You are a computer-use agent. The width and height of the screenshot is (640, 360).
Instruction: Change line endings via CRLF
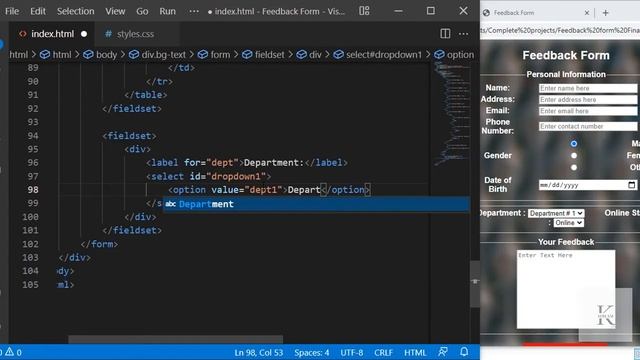(383, 352)
